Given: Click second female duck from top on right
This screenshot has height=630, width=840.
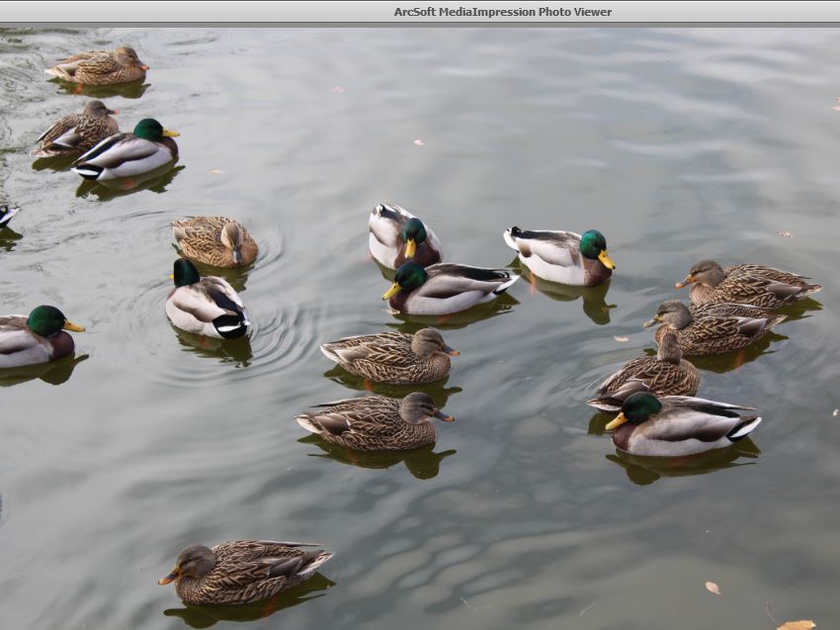Looking at the screenshot, I should coord(714,326).
